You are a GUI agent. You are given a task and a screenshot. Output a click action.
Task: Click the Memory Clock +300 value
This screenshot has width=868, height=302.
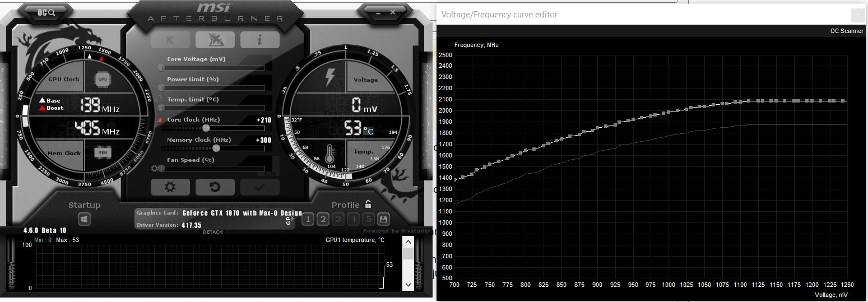click(263, 140)
